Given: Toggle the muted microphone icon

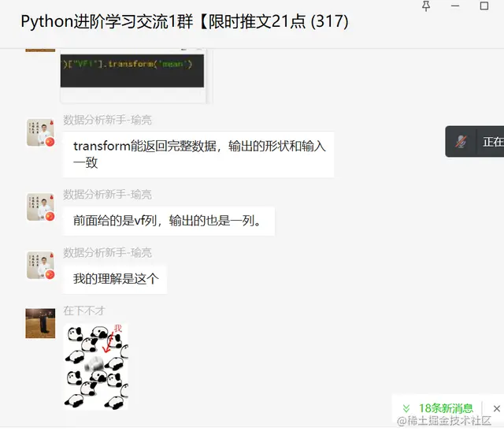Looking at the screenshot, I should click(461, 141).
